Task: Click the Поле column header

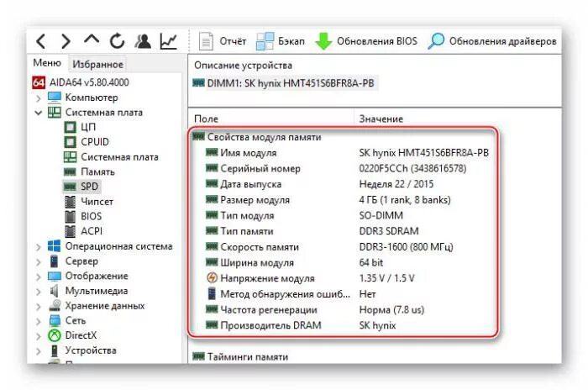Action: [x=271, y=119]
